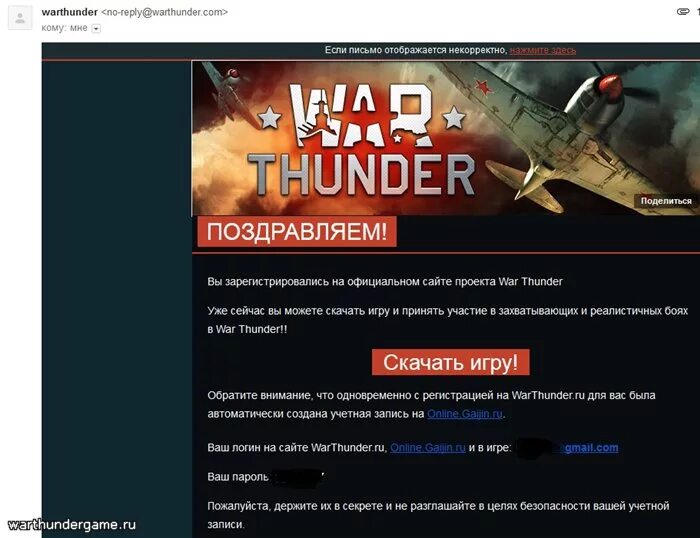This screenshot has height=538, width=700.
Task: Open the paperclip attachment icon
Action: (x=683, y=12)
